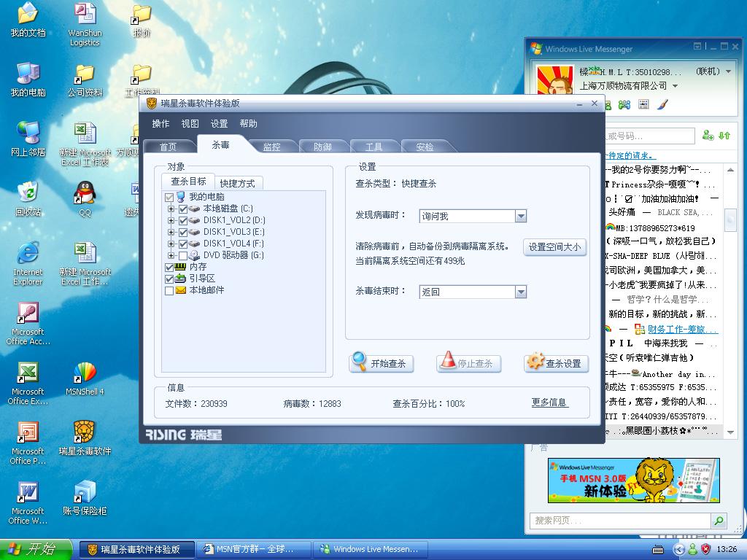747x560 pixels.
Task: Uncheck the 引导区 checkbox
Action: click(x=169, y=279)
